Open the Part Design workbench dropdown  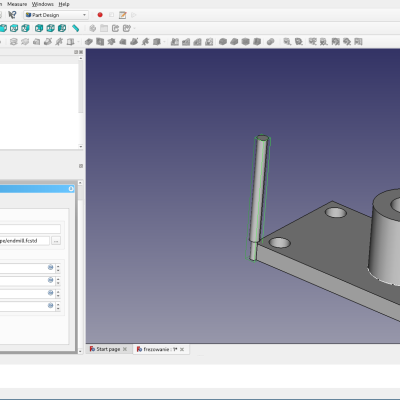coord(56,15)
